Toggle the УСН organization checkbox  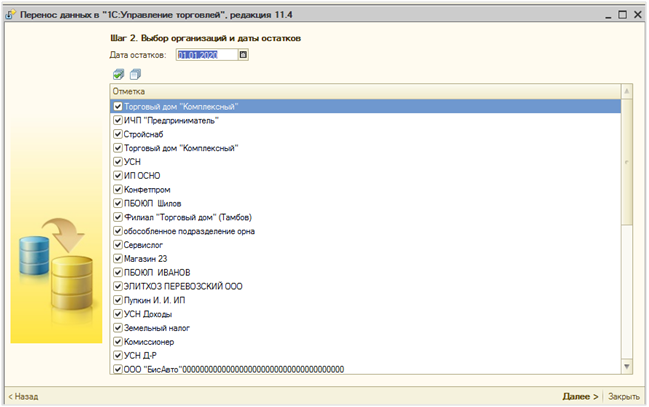(118, 162)
